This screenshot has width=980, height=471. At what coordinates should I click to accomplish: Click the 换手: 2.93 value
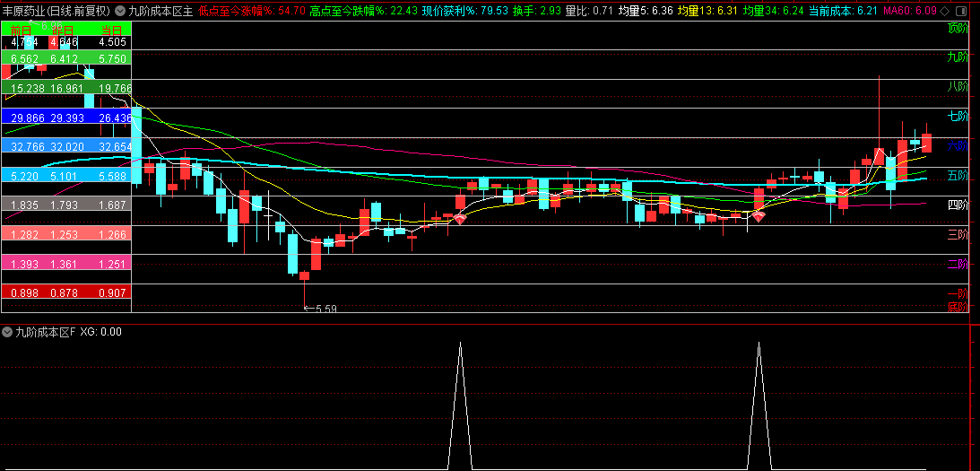pos(537,11)
